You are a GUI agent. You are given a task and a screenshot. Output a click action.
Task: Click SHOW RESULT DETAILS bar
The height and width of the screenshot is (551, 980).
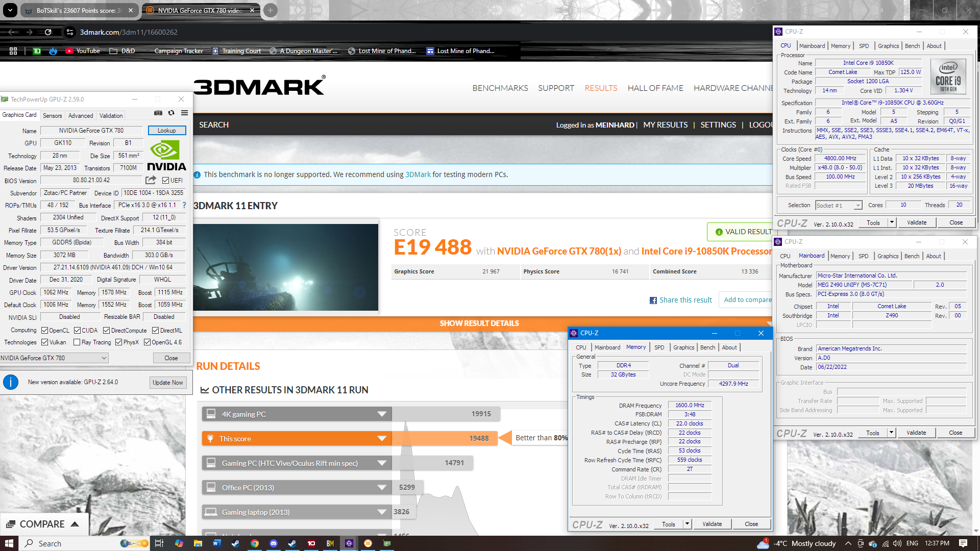(479, 323)
